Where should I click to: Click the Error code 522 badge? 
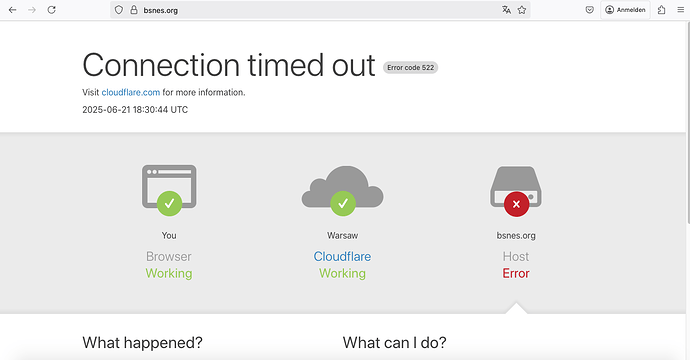(x=411, y=67)
